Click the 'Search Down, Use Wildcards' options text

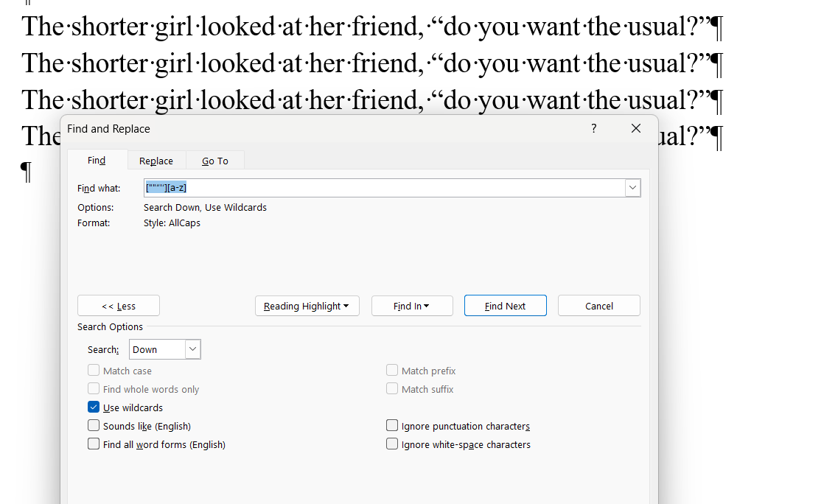[205, 207]
